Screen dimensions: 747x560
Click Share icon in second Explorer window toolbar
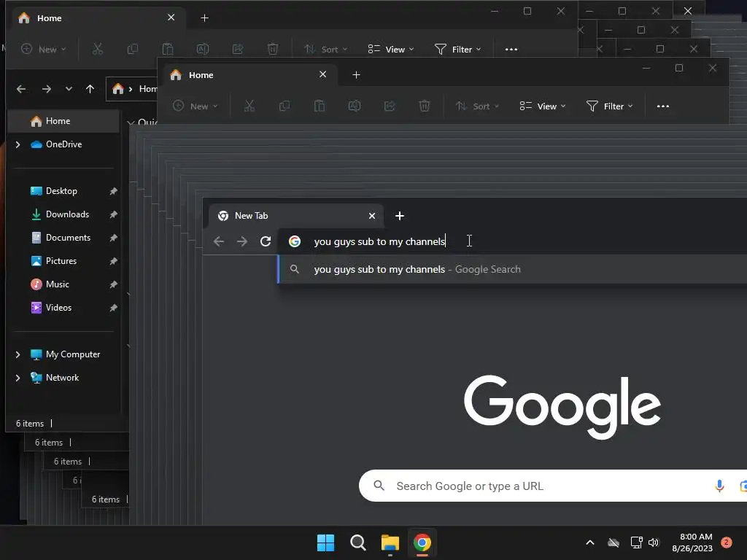(390, 106)
